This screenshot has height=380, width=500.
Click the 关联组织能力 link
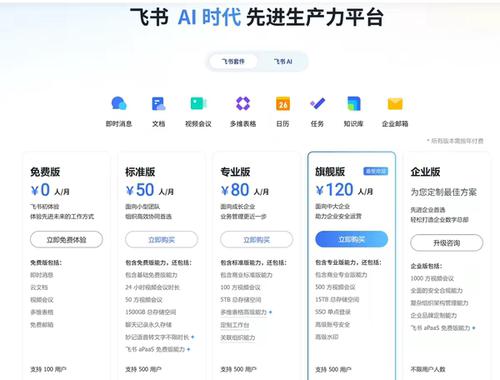pos(238,337)
